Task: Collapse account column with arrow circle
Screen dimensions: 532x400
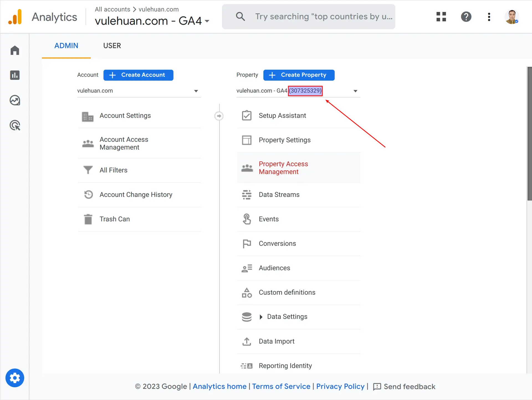Action: coord(219,116)
